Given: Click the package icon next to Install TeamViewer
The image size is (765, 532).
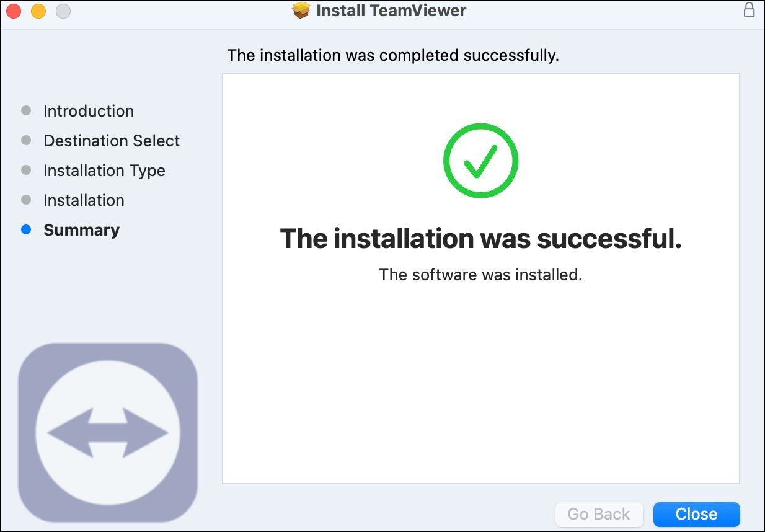Looking at the screenshot, I should click(x=301, y=11).
